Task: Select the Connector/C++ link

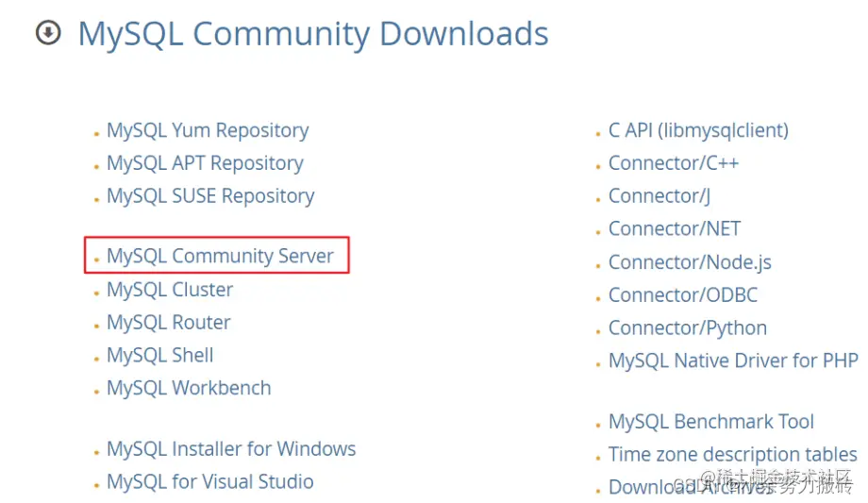Action: click(673, 163)
